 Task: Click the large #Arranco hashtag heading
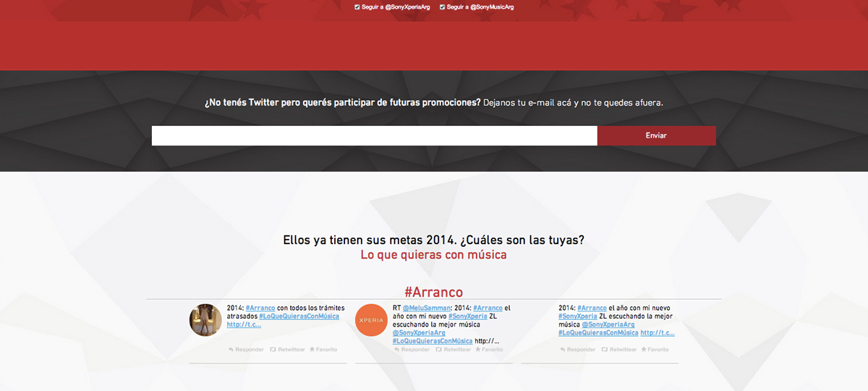coord(433,292)
